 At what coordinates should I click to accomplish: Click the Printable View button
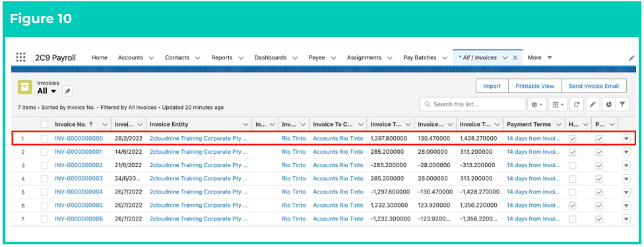(x=534, y=86)
